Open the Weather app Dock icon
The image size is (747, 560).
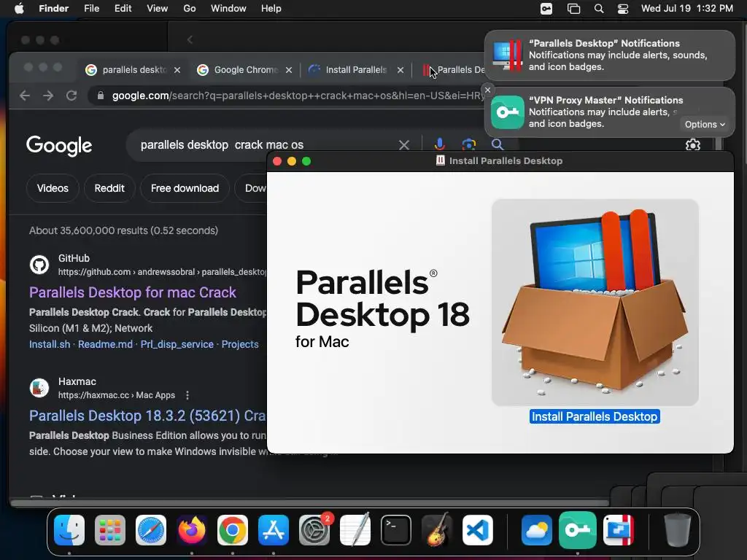coord(536,530)
